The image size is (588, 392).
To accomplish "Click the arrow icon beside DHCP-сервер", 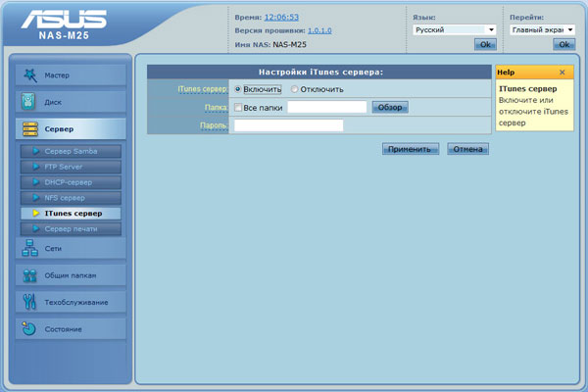I will tap(36, 182).
